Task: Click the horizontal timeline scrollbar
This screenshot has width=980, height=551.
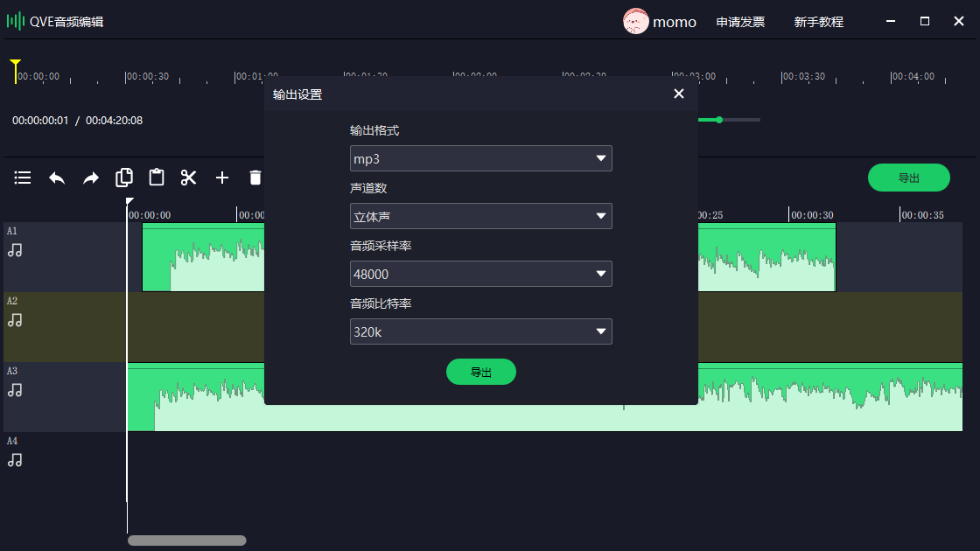Action: [187, 541]
